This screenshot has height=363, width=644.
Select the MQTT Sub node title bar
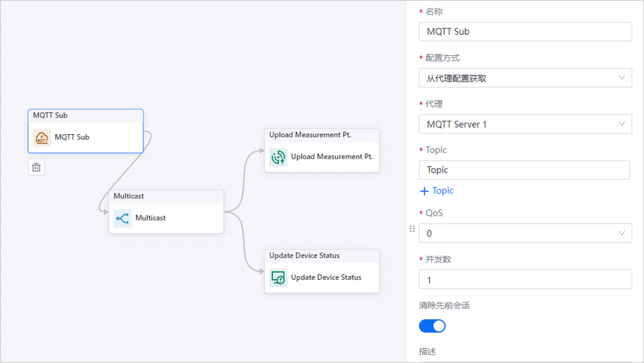pyautogui.click(x=85, y=115)
